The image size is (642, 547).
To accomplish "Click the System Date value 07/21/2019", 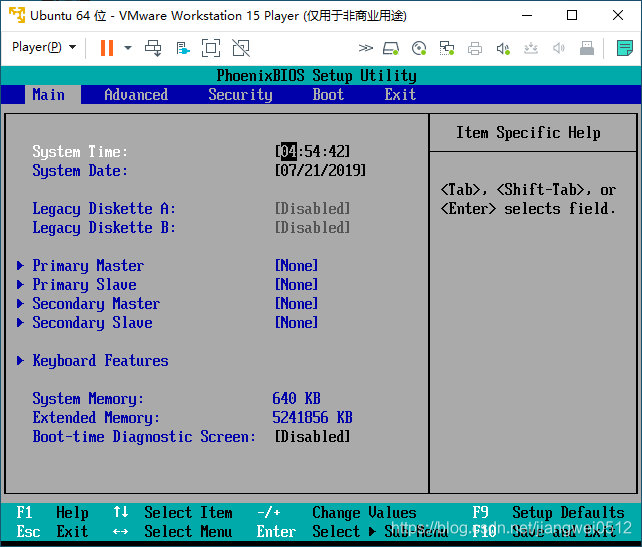I will coord(321,170).
